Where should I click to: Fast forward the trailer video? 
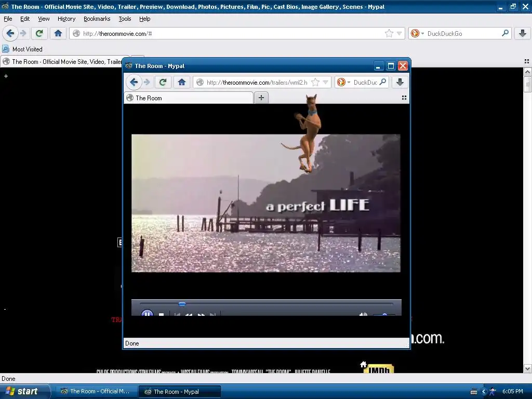click(x=201, y=314)
